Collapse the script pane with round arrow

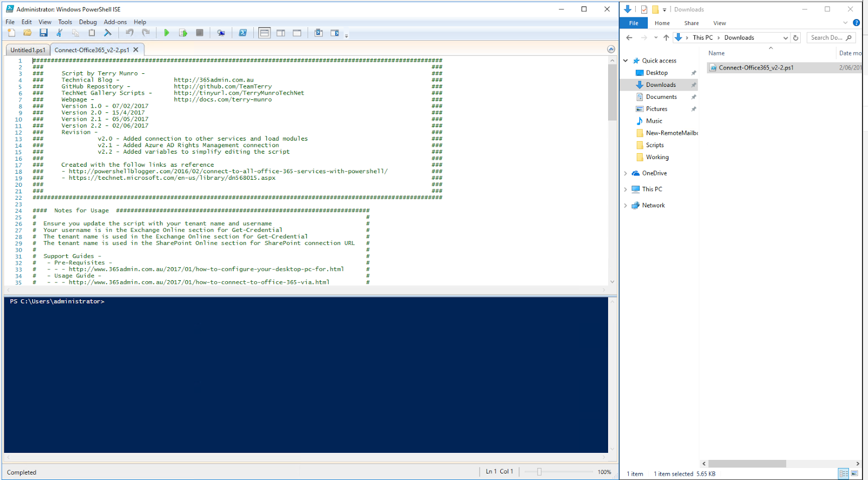(611, 49)
